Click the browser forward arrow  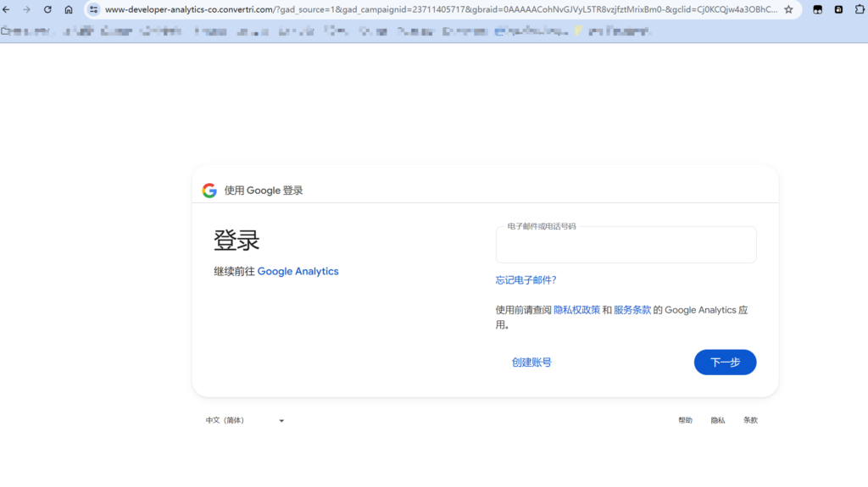coord(27,9)
